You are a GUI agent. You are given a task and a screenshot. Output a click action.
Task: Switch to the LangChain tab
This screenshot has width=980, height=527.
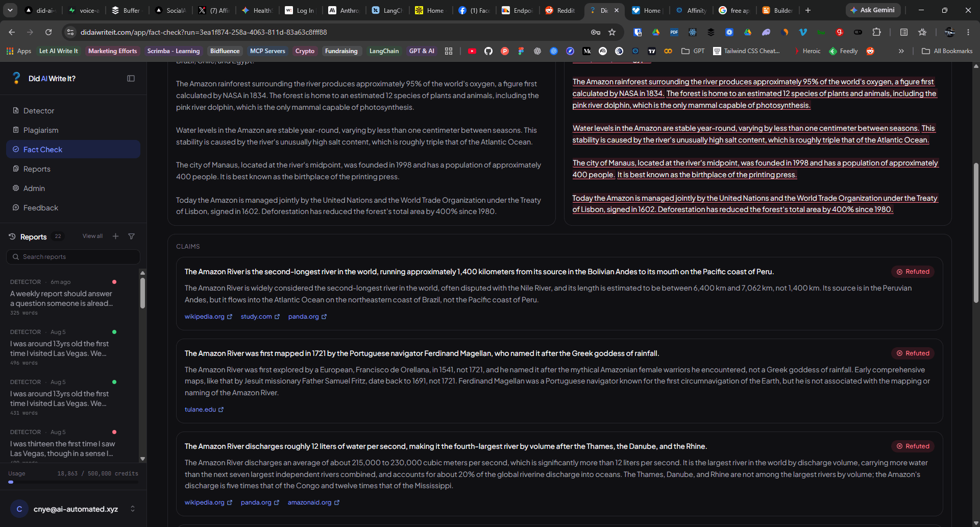click(387, 10)
